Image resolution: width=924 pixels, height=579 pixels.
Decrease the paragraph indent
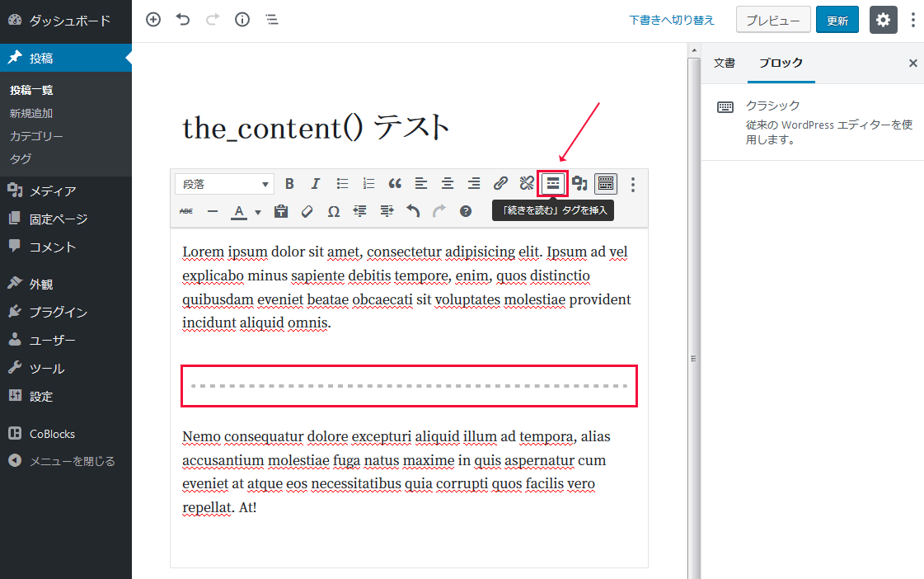pos(360,211)
